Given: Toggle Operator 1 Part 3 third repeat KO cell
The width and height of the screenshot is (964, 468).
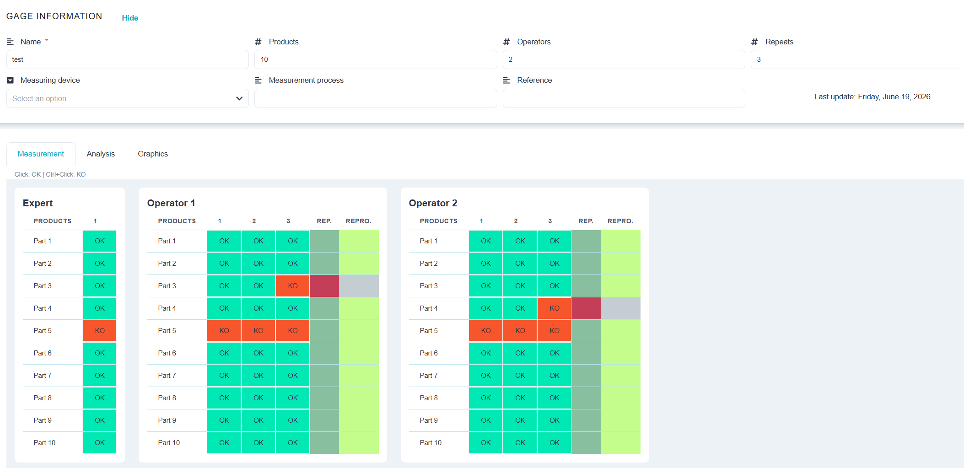Looking at the screenshot, I should pos(293,286).
